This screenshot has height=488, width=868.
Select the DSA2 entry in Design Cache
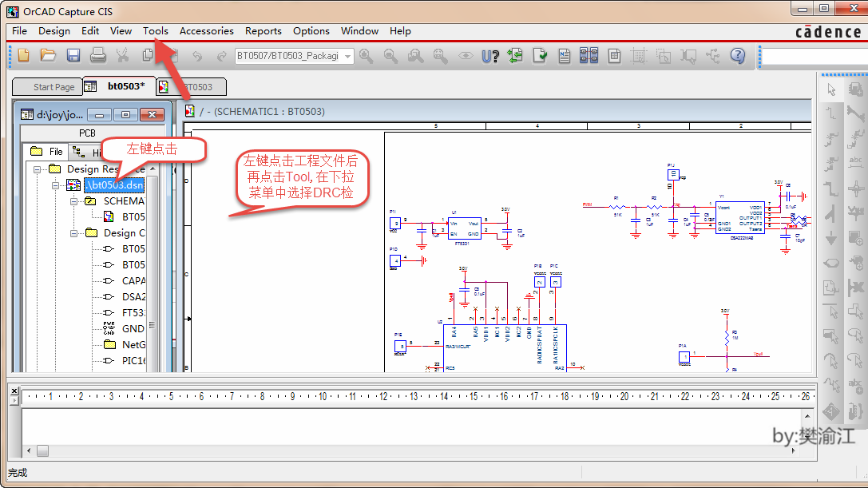133,297
